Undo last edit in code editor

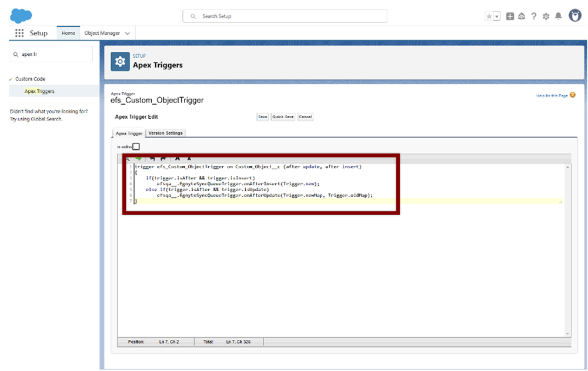click(152, 159)
